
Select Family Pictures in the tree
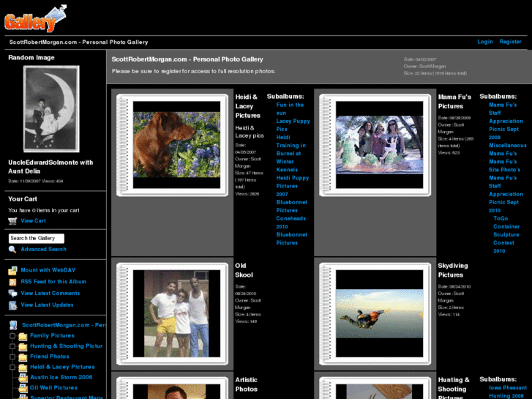(52, 336)
